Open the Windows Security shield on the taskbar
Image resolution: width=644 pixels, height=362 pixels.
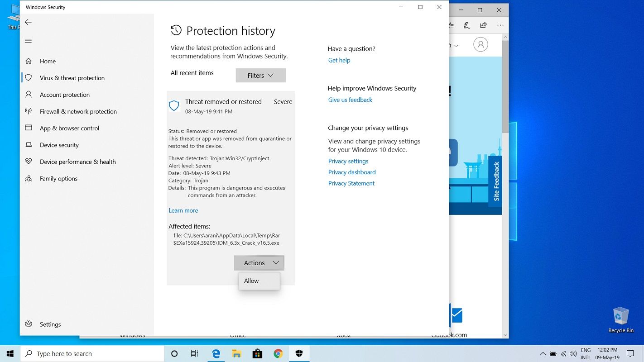299,353
